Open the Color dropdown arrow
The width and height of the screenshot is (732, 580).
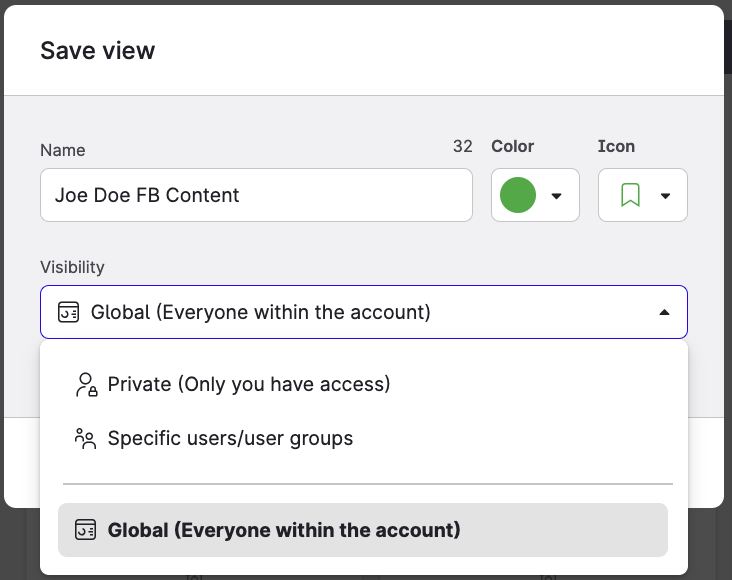(x=557, y=196)
